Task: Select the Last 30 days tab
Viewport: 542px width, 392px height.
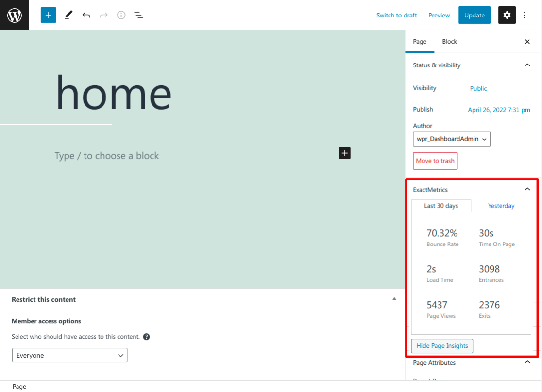Action: [441, 206]
